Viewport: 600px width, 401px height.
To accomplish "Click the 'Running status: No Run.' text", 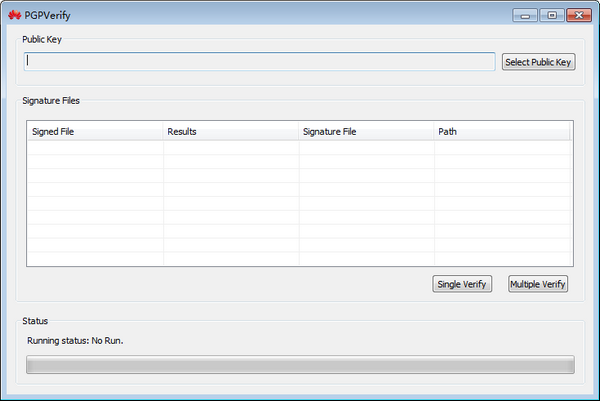I will 75,340.
